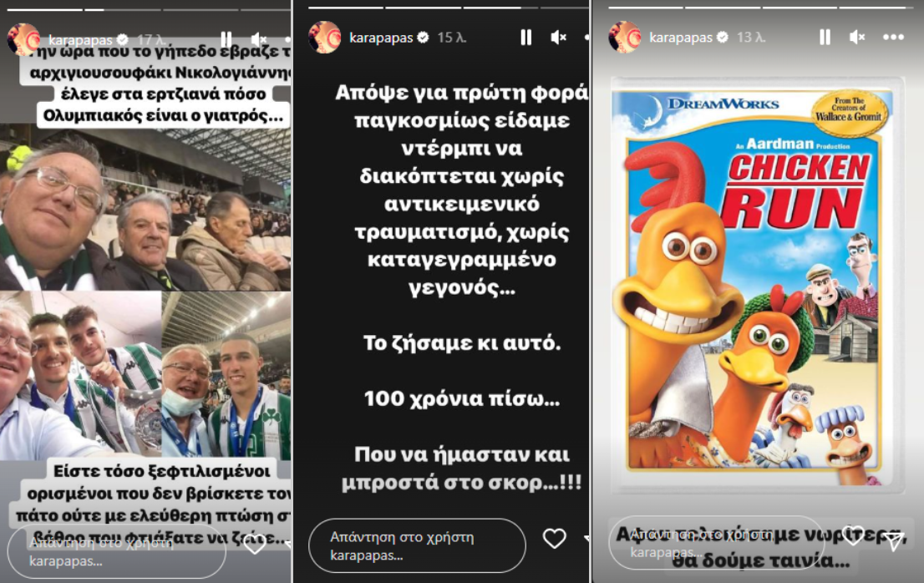Viewport: 924px width, 583px height.
Task: Open karapapas avatar on the Chicken Run story
Action: [x=625, y=38]
